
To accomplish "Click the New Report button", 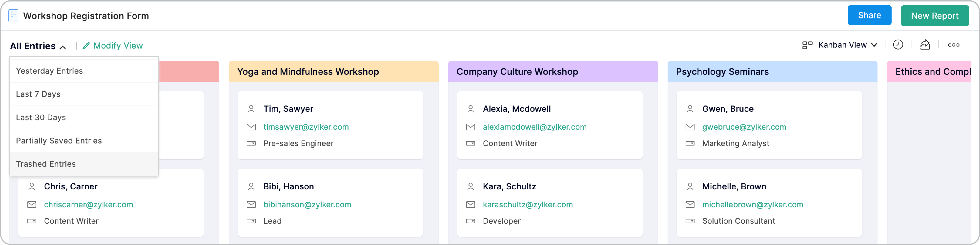I will pos(935,16).
